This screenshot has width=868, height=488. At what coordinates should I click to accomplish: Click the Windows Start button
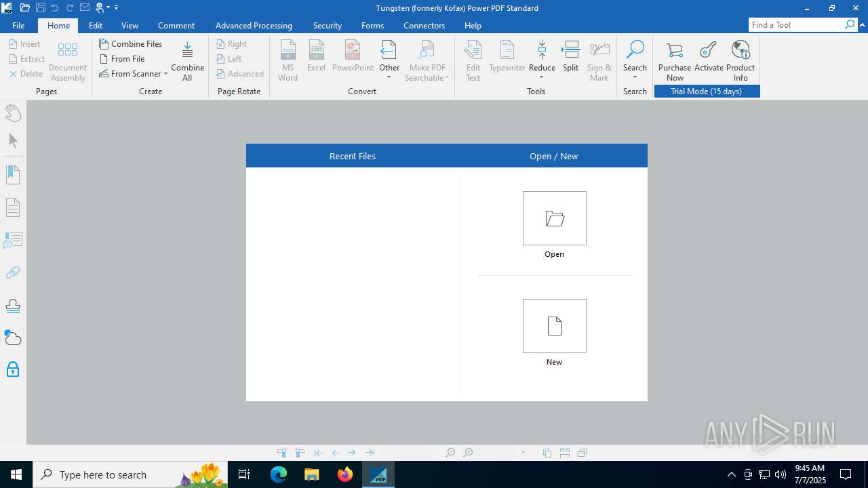point(16,474)
